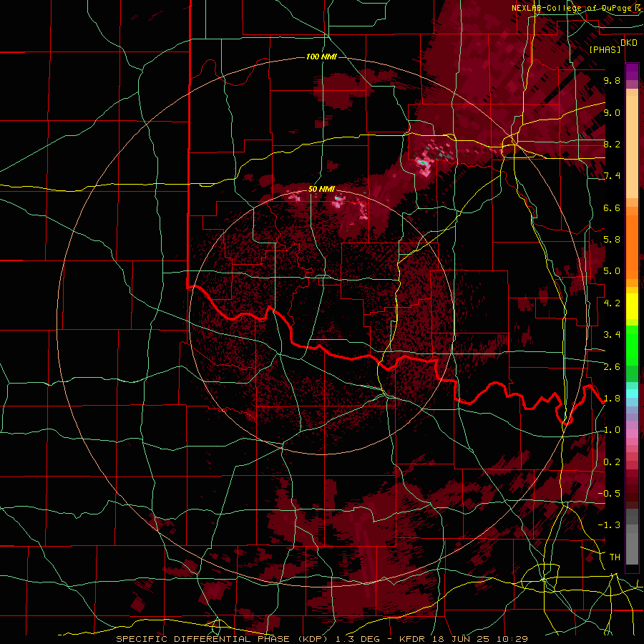Click the 1.0 legend value
This screenshot has height=644, width=644.
tap(612, 430)
